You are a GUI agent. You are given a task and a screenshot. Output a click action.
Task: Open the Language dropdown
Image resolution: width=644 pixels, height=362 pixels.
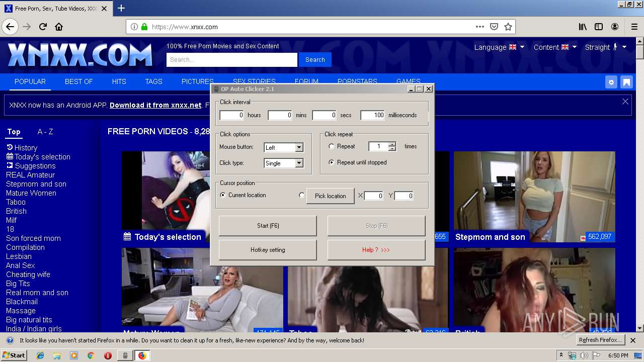[x=499, y=47]
